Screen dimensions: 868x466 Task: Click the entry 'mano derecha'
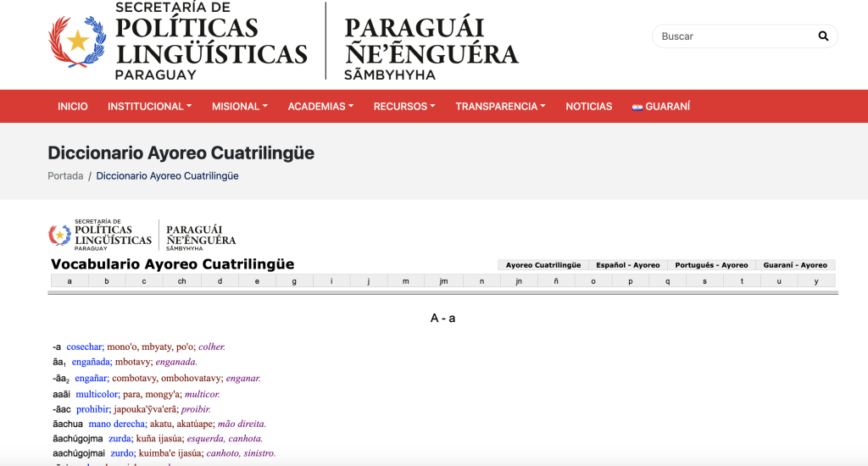pyautogui.click(x=118, y=424)
